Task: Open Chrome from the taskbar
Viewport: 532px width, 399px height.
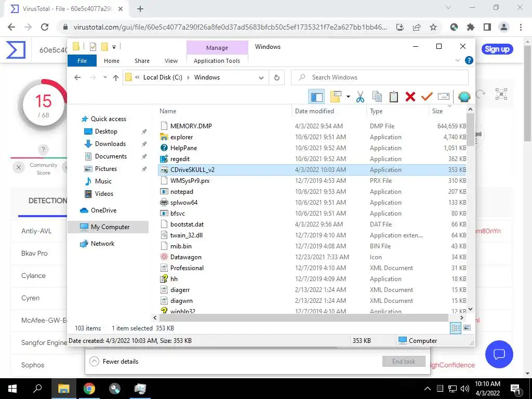Action: pos(89,389)
